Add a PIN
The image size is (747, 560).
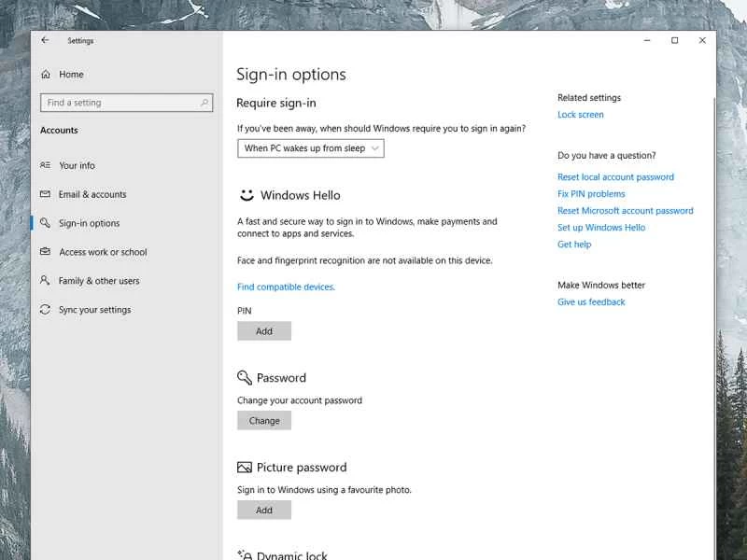coord(263,330)
